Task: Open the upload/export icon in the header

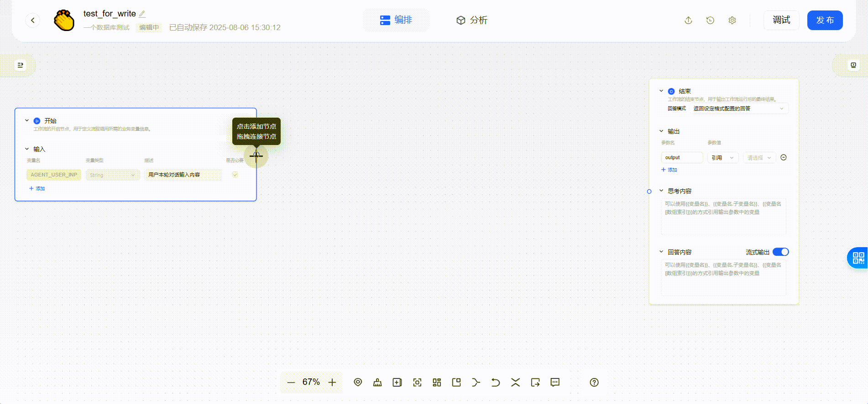Action: point(688,20)
